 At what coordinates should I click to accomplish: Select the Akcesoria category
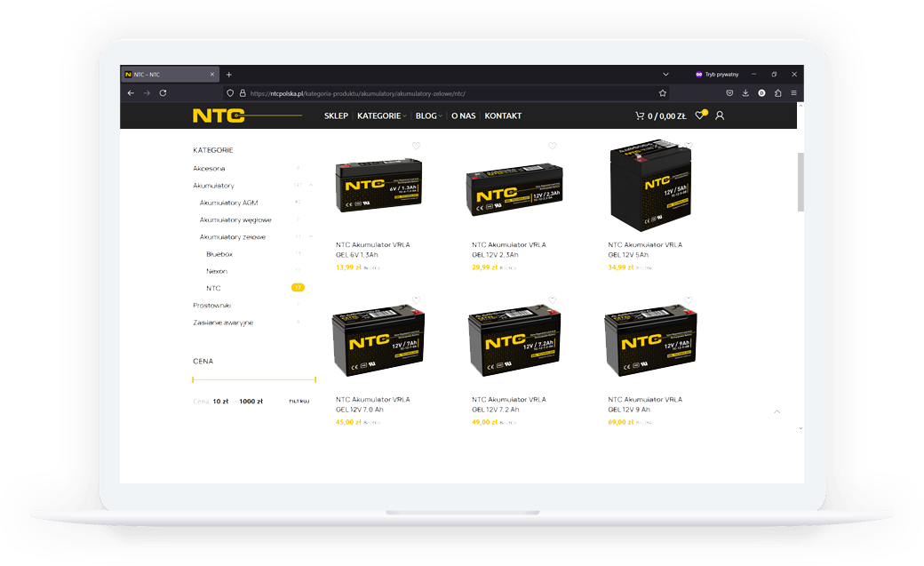coord(209,169)
